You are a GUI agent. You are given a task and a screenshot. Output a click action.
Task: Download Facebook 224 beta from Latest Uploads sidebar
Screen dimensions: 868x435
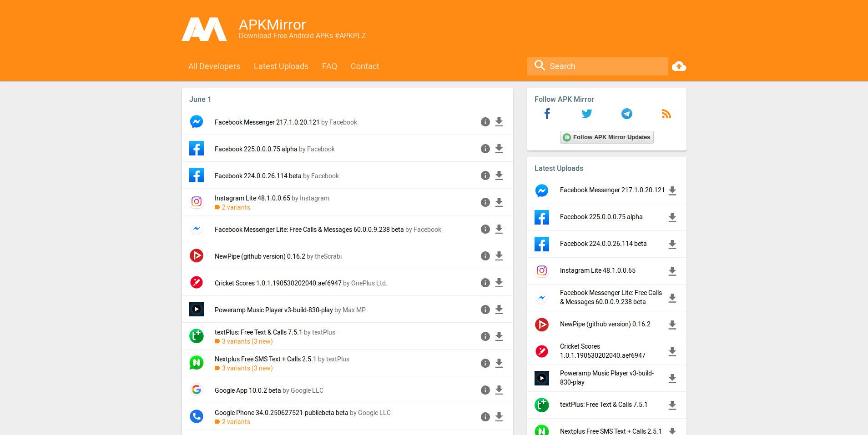pos(672,245)
